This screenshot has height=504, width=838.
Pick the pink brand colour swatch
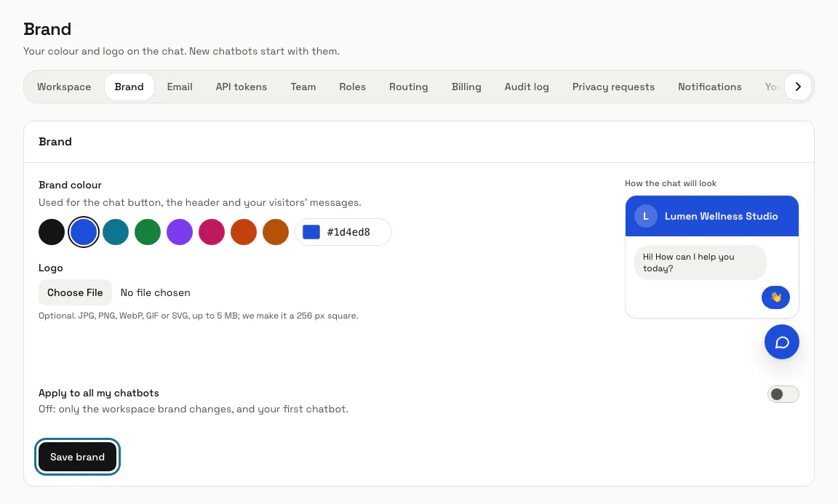click(212, 232)
